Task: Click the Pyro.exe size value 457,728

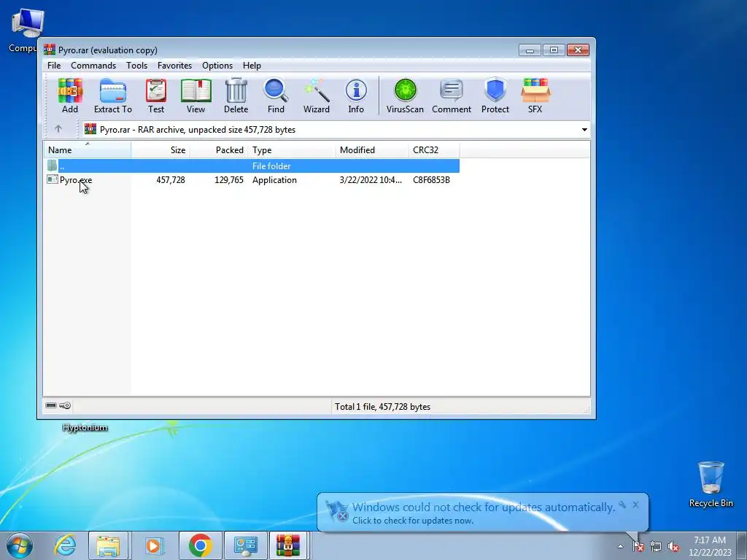Action: coord(171,180)
